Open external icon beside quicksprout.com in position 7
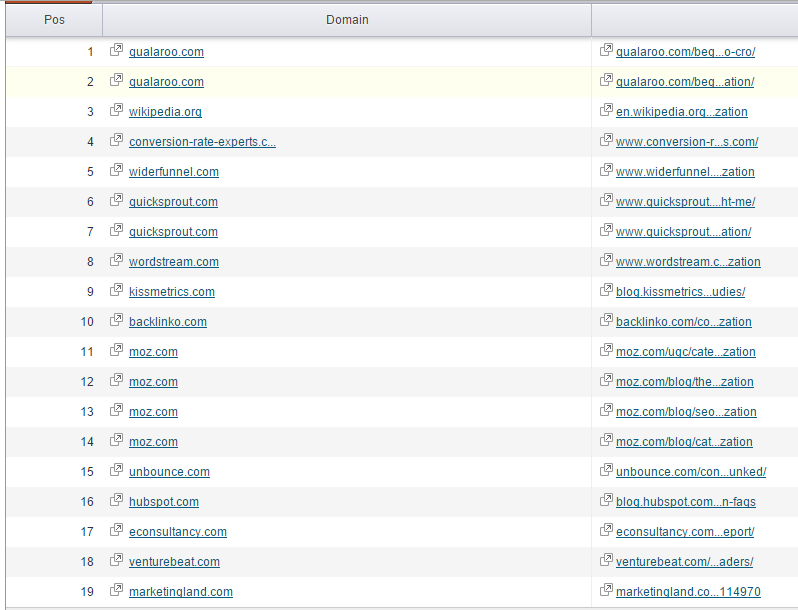The height and width of the screenshot is (610, 798). (117, 230)
